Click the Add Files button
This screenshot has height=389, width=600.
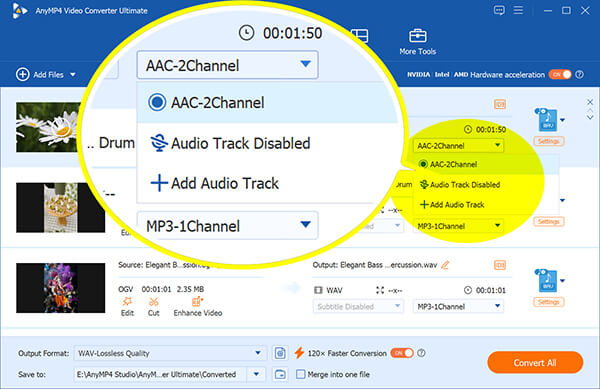pos(40,75)
